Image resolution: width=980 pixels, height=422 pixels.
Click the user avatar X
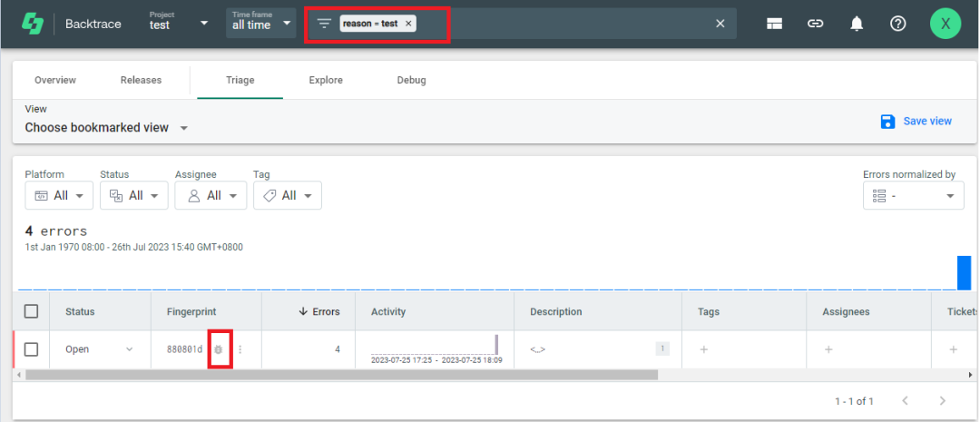click(x=945, y=24)
